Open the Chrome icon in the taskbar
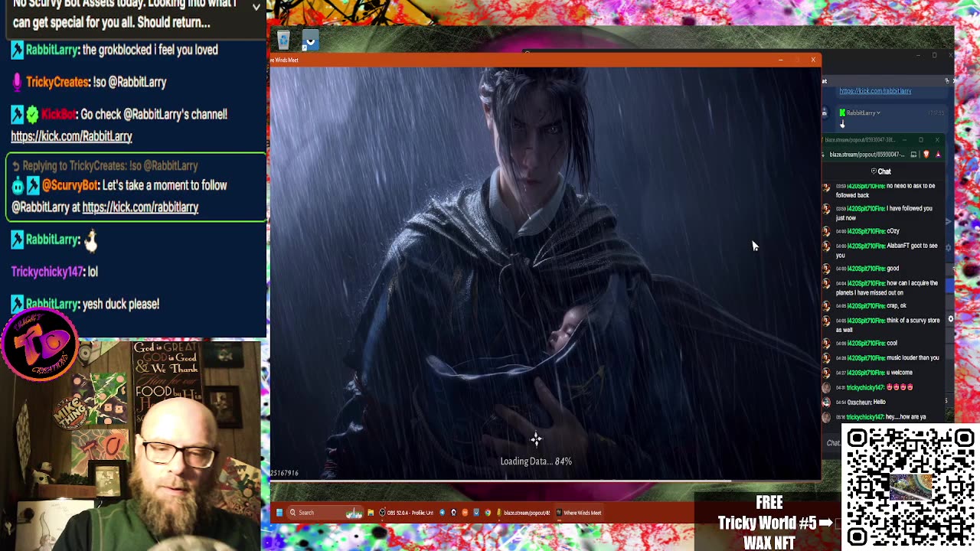Viewport: 980px width, 551px height. click(488, 513)
